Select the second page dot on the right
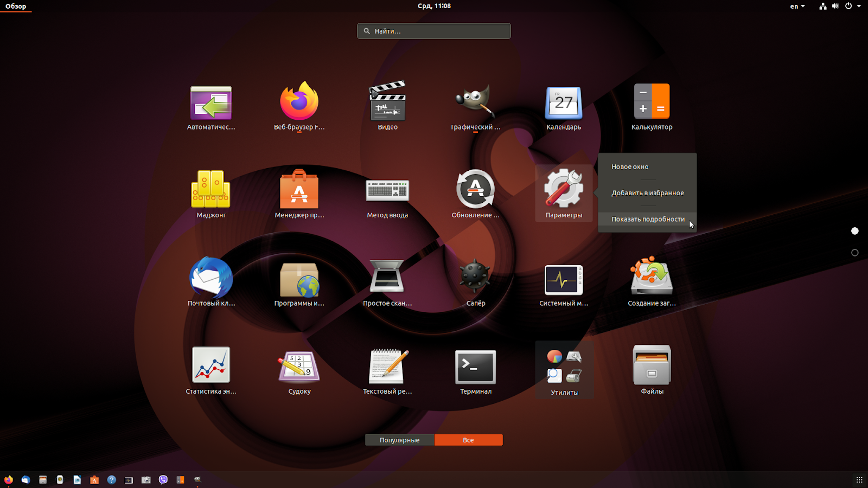Screen dimensions: 868x488 (x=855, y=252)
